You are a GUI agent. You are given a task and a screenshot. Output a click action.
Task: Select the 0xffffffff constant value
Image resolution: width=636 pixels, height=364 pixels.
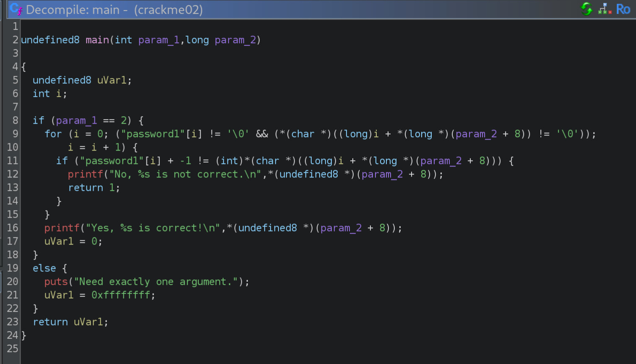tap(120, 295)
